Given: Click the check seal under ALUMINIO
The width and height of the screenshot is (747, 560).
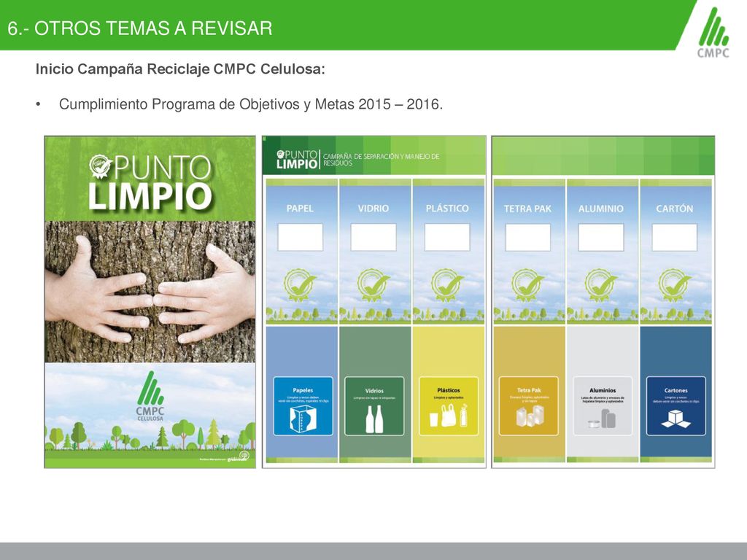Looking at the screenshot, I should tap(601, 285).
